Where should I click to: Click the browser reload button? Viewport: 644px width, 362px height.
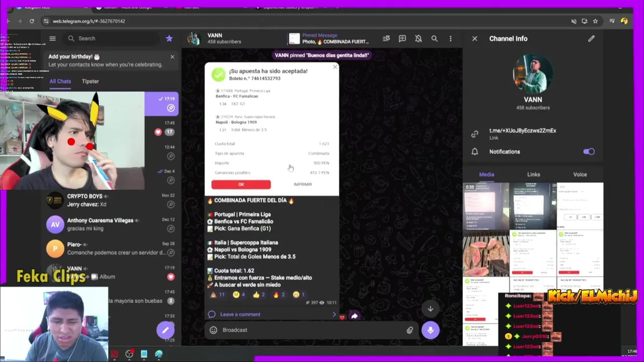click(x=32, y=21)
